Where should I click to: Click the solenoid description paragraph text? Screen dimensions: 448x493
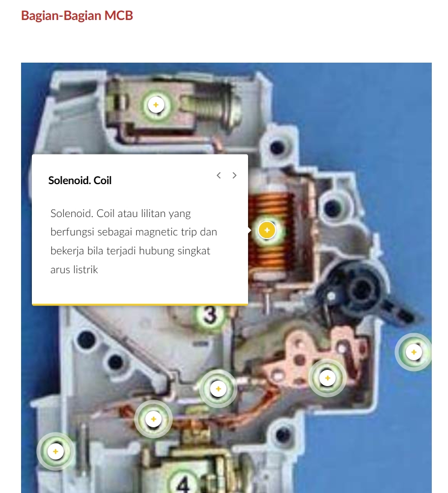133,241
